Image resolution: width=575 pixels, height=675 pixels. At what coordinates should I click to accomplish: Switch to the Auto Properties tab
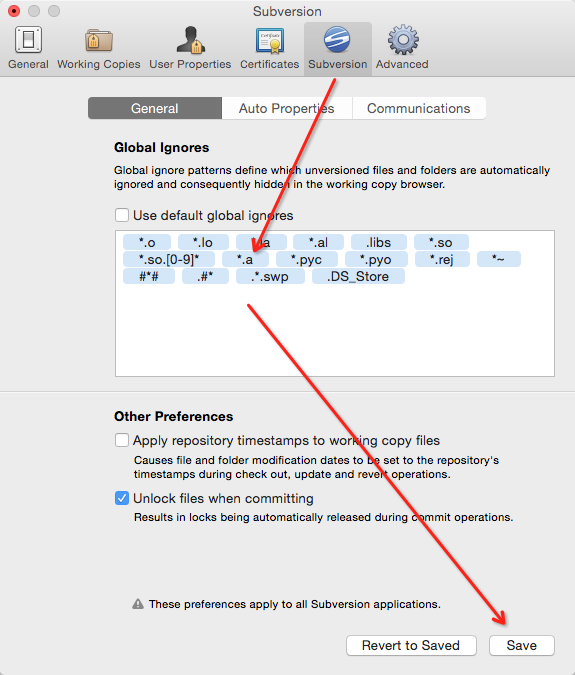click(287, 108)
